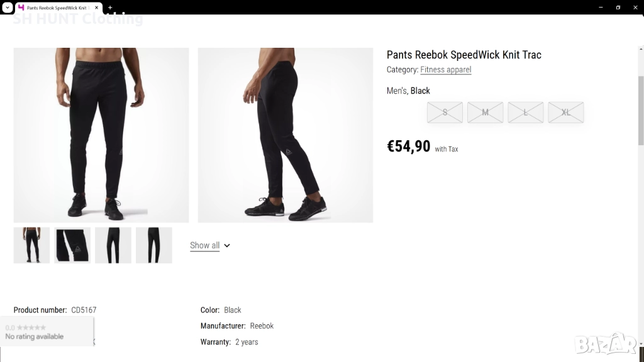Open the front view main product image
The width and height of the screenshot is (644, 362).
101,135
